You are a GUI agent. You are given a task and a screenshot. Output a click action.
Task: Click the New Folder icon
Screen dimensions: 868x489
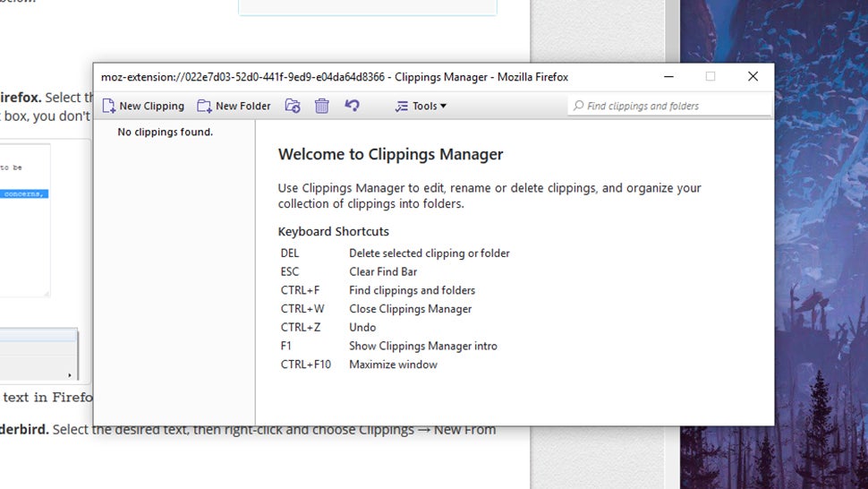point(204,106)
